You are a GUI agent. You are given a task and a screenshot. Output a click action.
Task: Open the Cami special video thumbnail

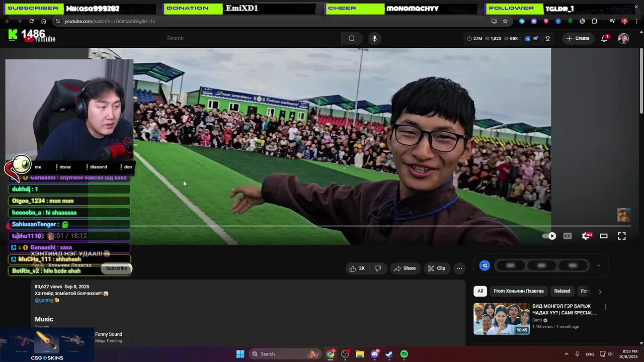point(502,319)
